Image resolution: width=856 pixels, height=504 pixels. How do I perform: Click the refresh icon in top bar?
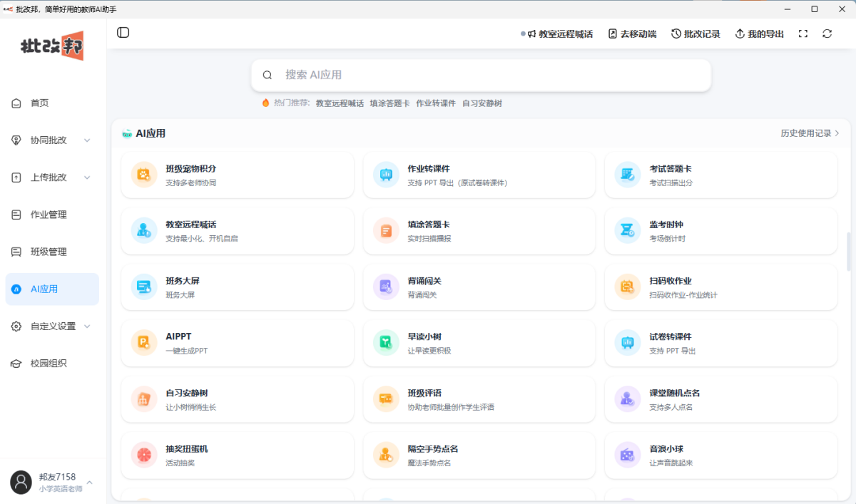click(x=827, y=34)
